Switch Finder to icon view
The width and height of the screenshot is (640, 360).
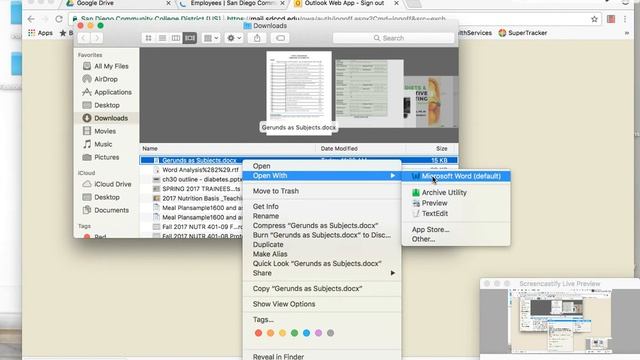(x=149, y=38)
